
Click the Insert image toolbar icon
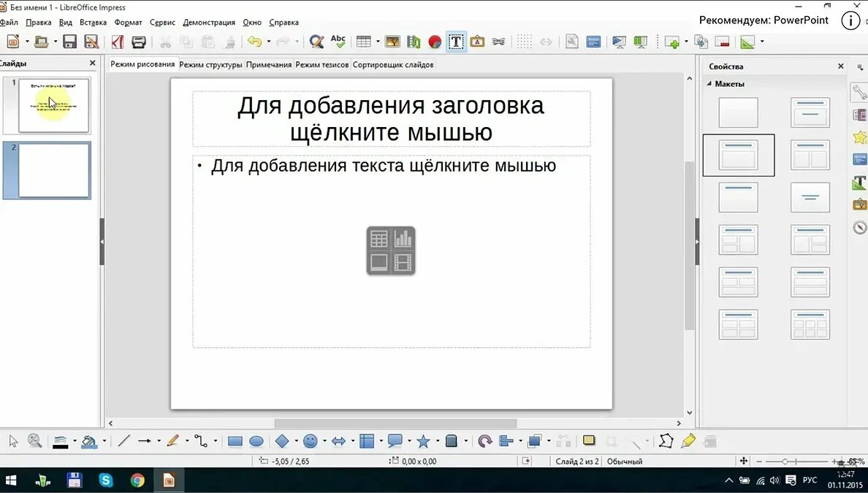point(392,42)
